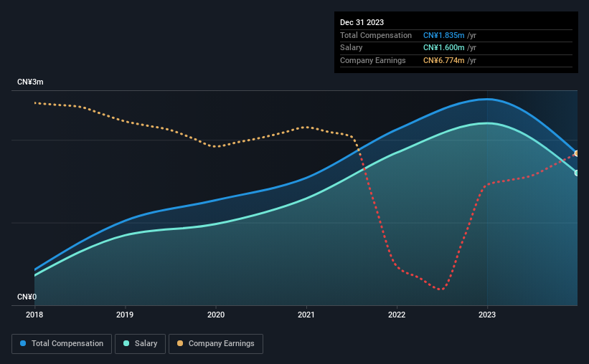
Task: Select the 2018 x-axis label
Action: tap(34, 315)
